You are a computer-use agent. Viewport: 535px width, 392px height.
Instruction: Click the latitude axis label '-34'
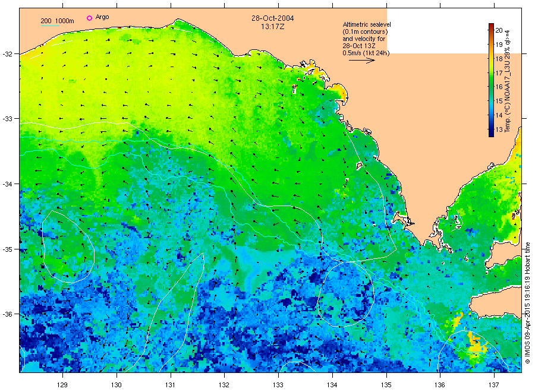7,184
